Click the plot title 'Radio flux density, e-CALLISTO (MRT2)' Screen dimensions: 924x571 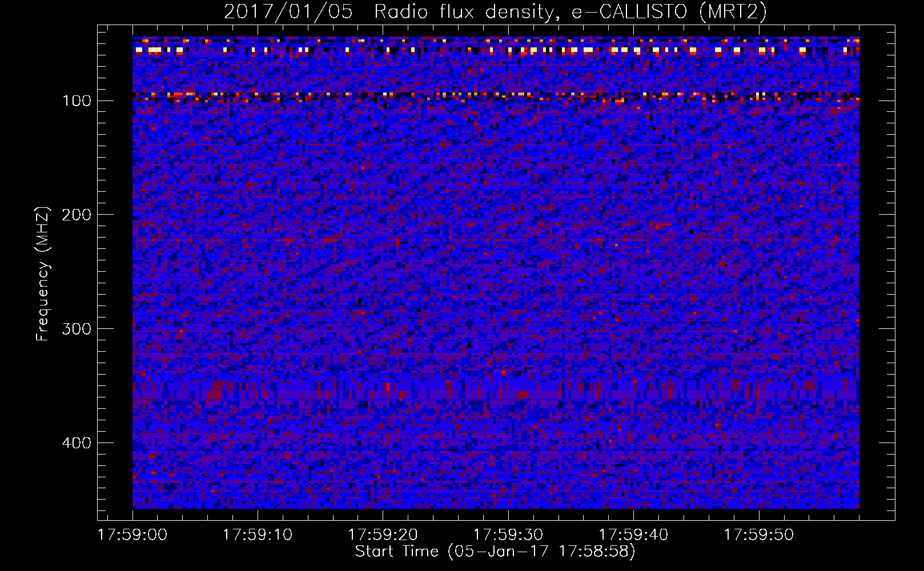[571, 12]
